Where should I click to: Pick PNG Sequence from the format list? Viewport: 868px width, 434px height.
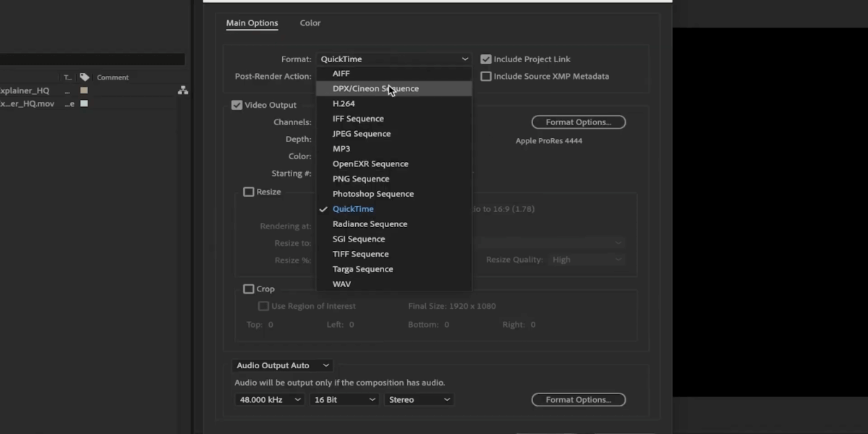point(361,179)
